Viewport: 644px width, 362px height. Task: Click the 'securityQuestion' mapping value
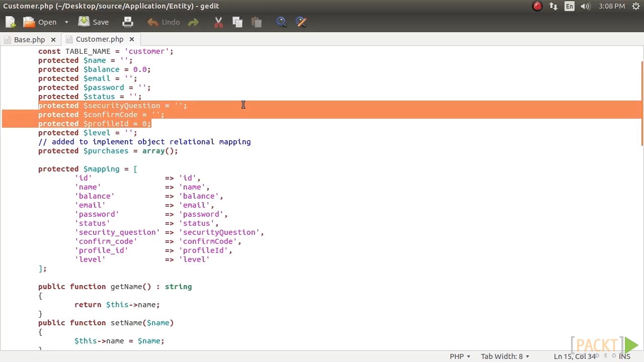(219, 232)
